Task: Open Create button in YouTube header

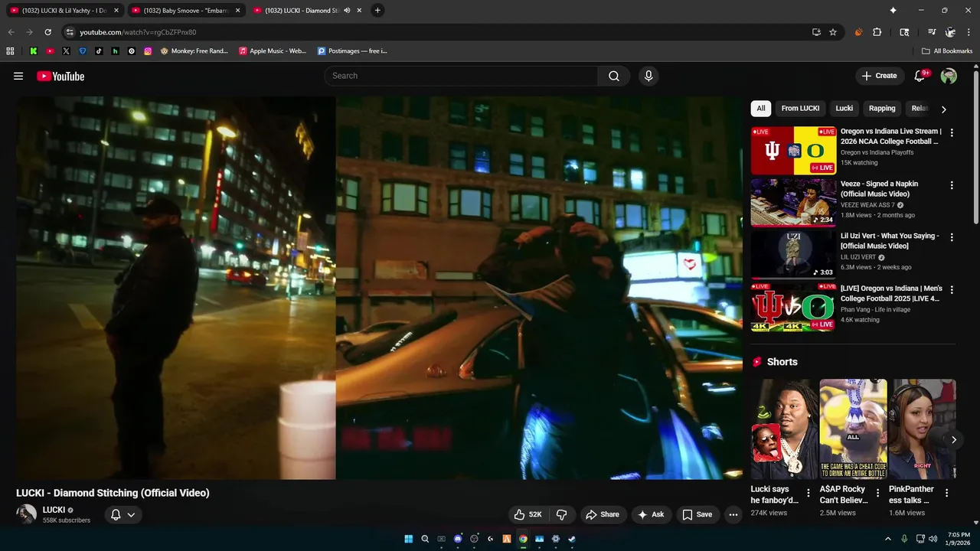Action: (x=879, y=76)
